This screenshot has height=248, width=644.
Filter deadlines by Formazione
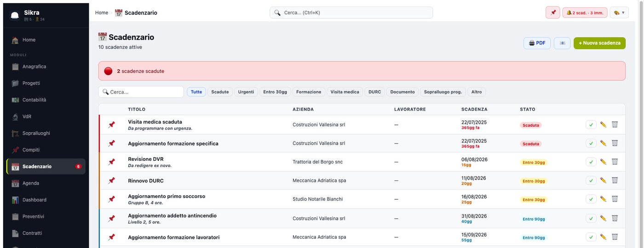pos(309,92)
